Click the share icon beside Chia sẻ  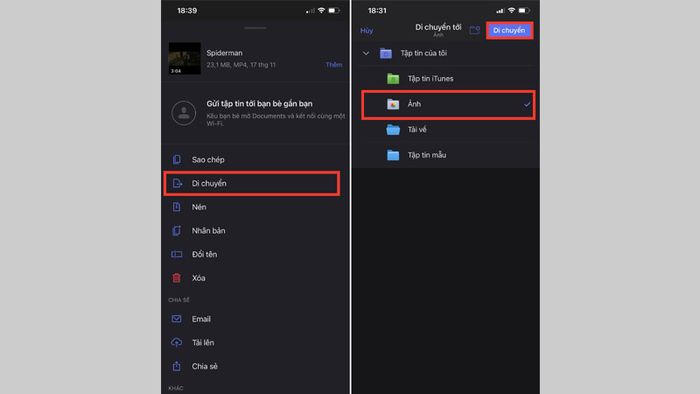point(177,366)
